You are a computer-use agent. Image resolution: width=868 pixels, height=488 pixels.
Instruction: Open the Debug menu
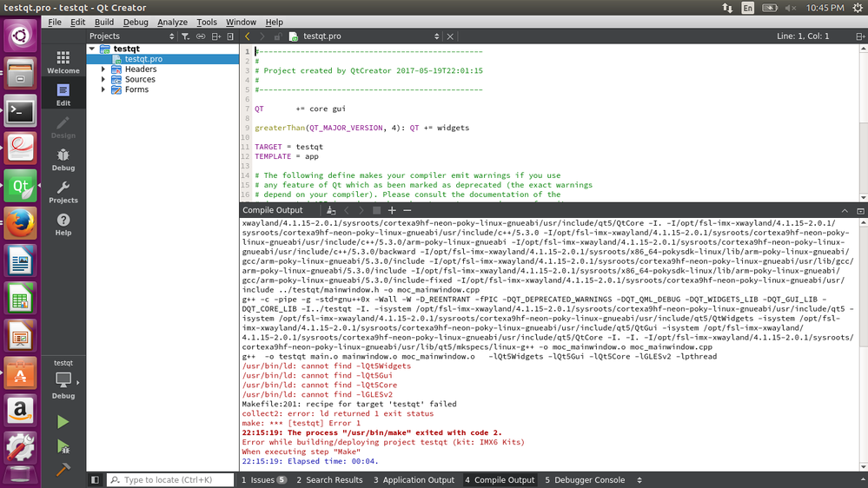click(136, 22)
